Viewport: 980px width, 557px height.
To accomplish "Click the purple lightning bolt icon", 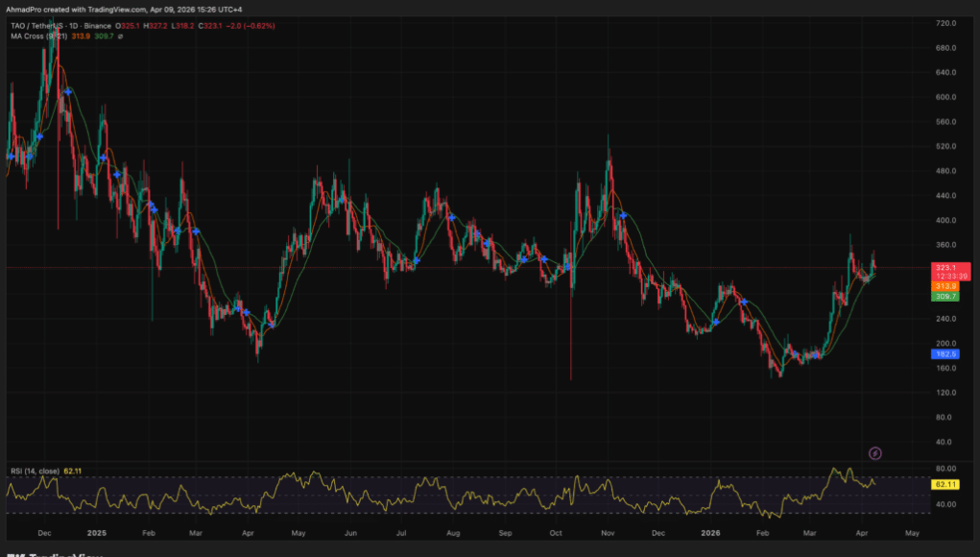I will (x=874, y=452).
